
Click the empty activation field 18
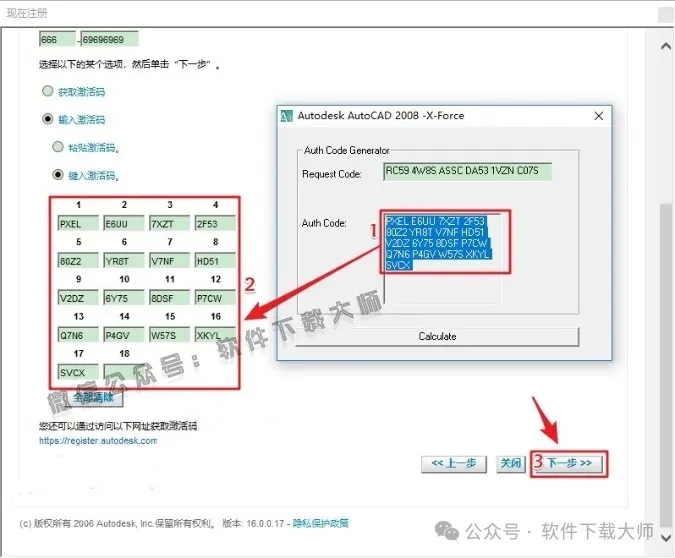pyautogui.click(x=124, y=372)
